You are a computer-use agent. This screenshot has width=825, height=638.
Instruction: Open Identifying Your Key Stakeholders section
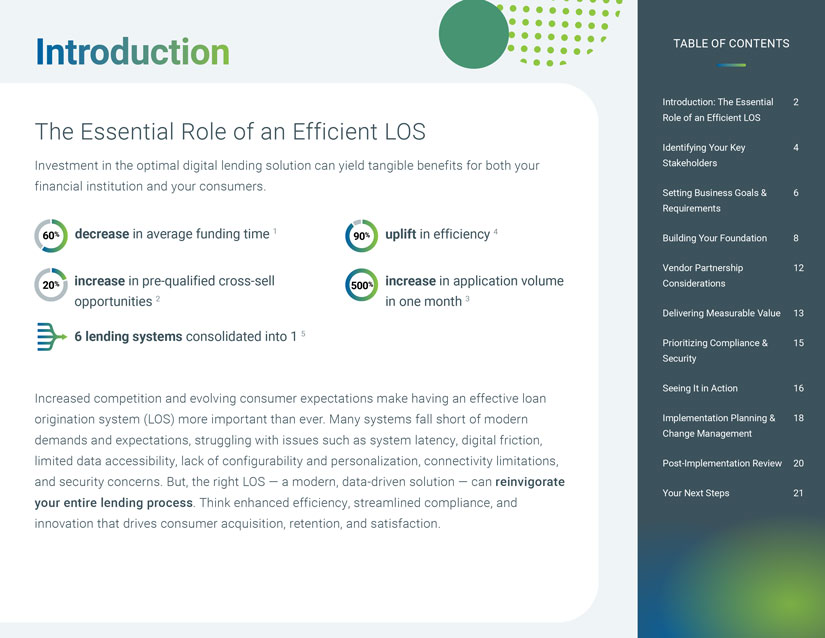(704, 155)
